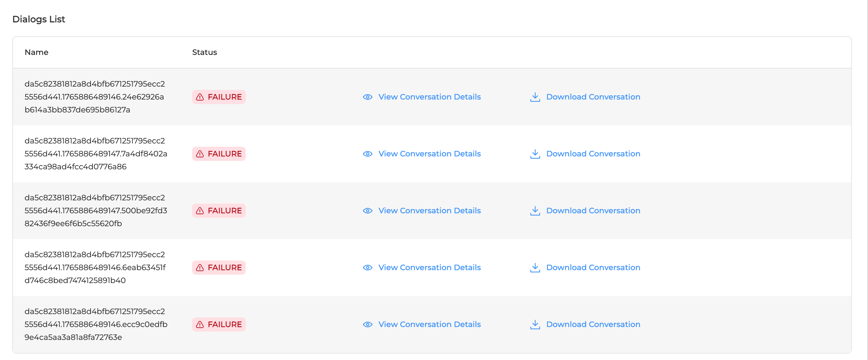Click download icon in last dialog row

click(535, 325)
